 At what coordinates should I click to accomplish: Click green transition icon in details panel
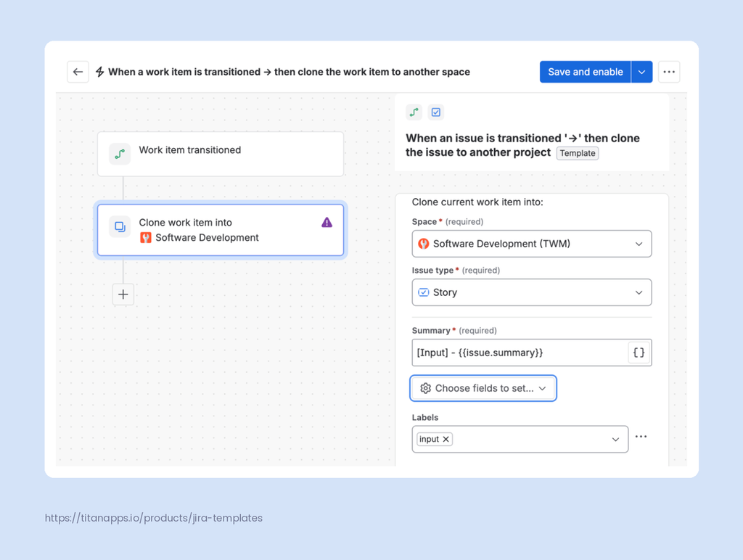(x=414, y=112)
